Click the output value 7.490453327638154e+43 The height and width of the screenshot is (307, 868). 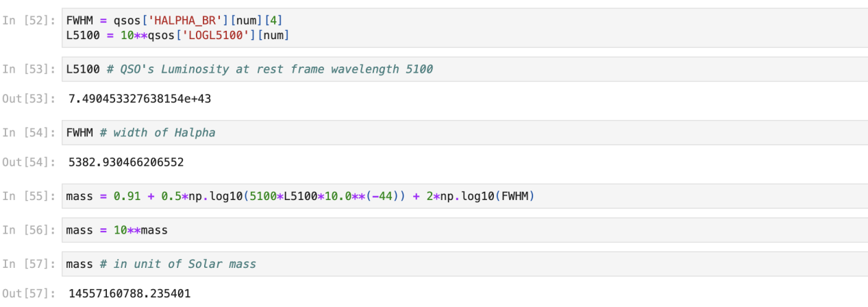[x=140, y=99]
